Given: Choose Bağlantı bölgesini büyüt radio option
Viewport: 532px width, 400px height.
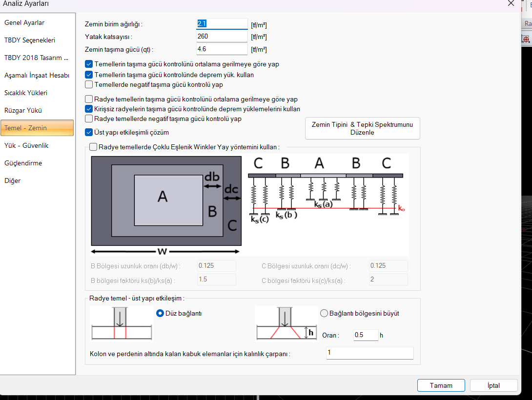Looking at the screenshot, I should click(x=324, y=314).
